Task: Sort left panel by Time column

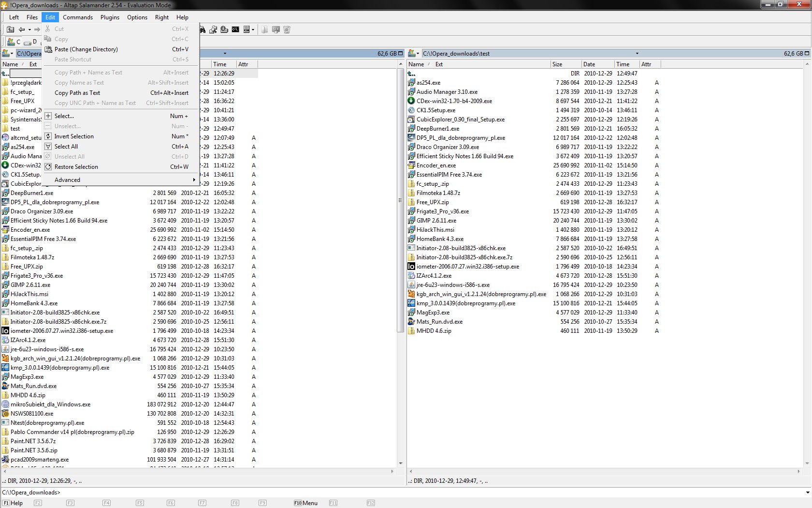Action: pyautogui.click(x=223, y=64)
